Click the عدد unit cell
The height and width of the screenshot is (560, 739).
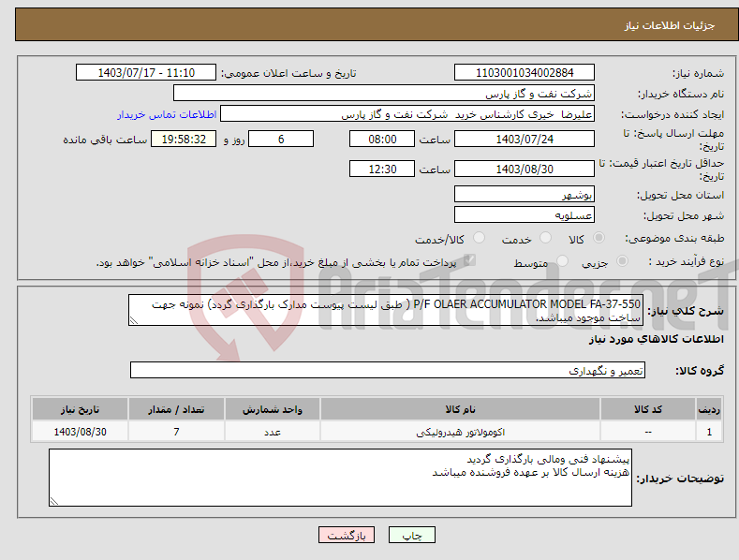273,432
